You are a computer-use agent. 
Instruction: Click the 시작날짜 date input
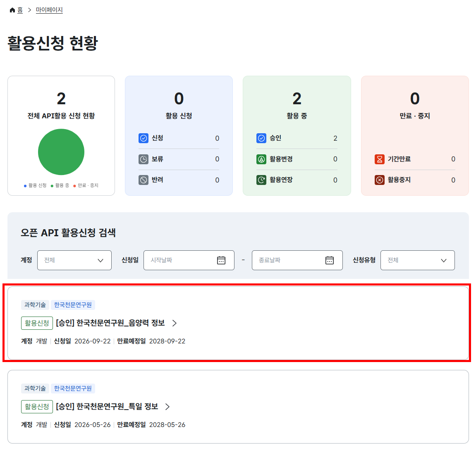[x=189, y=260]
